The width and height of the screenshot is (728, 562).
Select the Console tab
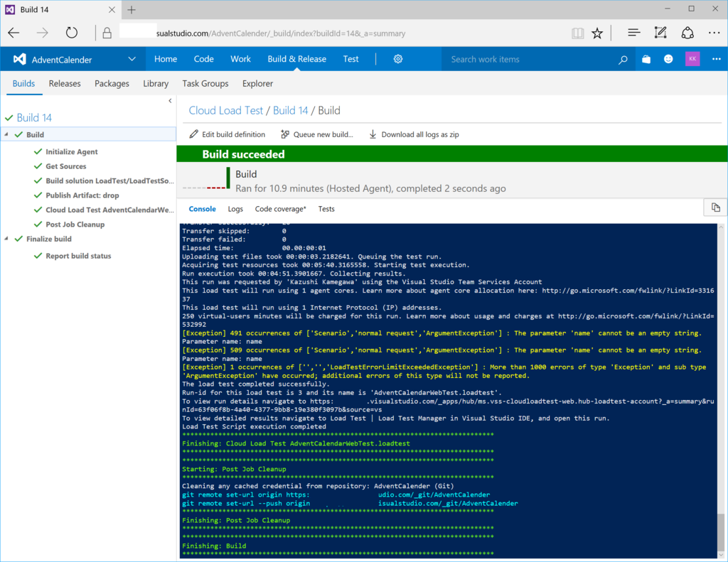pyautogui.click(x=203, y=209)
